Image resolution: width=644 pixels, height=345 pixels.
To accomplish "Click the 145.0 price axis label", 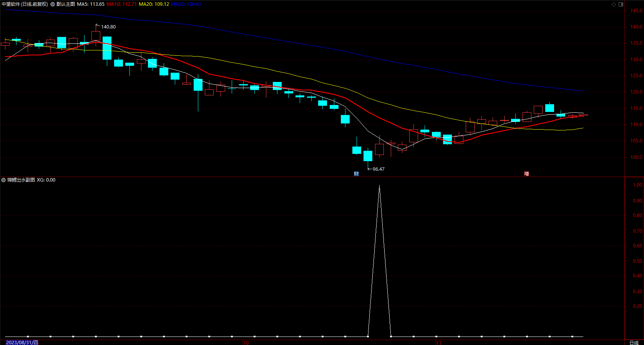I will pos(636,11).
